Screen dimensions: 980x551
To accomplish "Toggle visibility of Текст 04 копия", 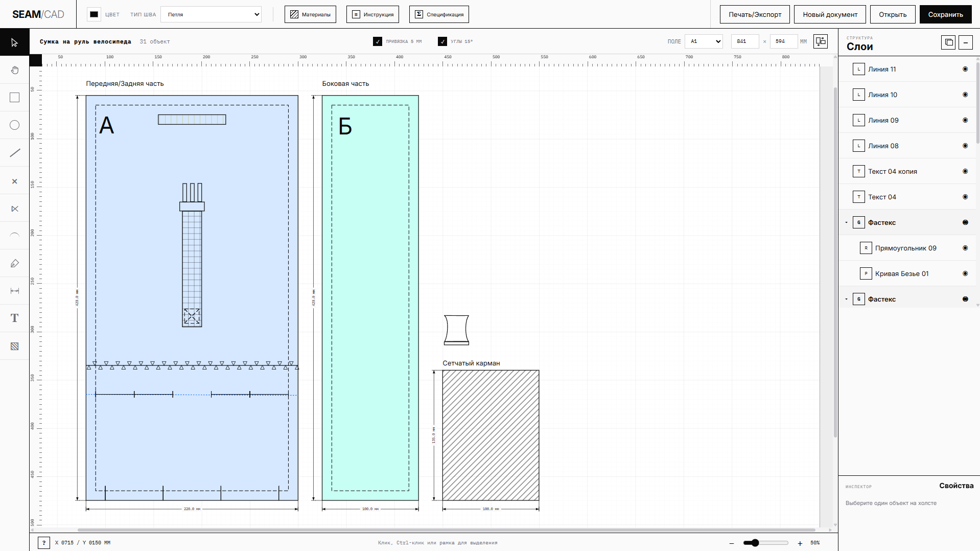I will pyautogui.click(x=965, y=171).
